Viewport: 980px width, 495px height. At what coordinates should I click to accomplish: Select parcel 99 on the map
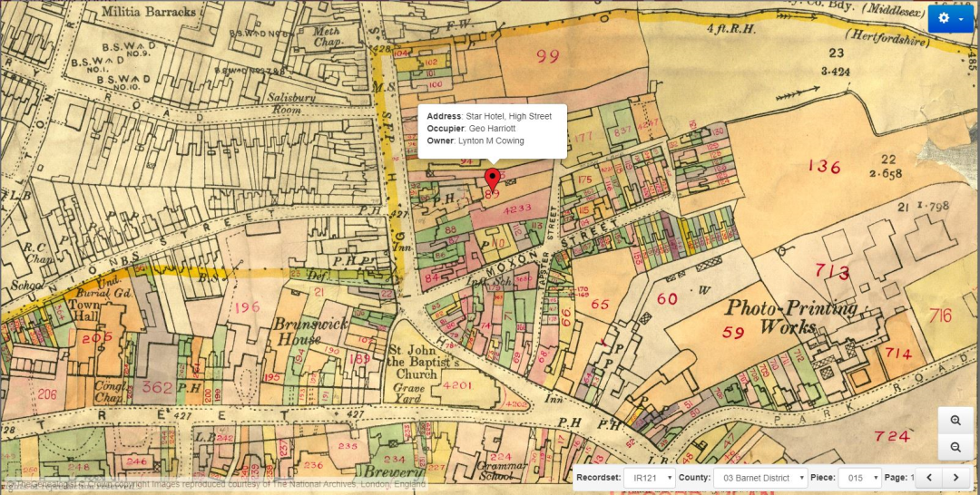(x=547, y=57)
